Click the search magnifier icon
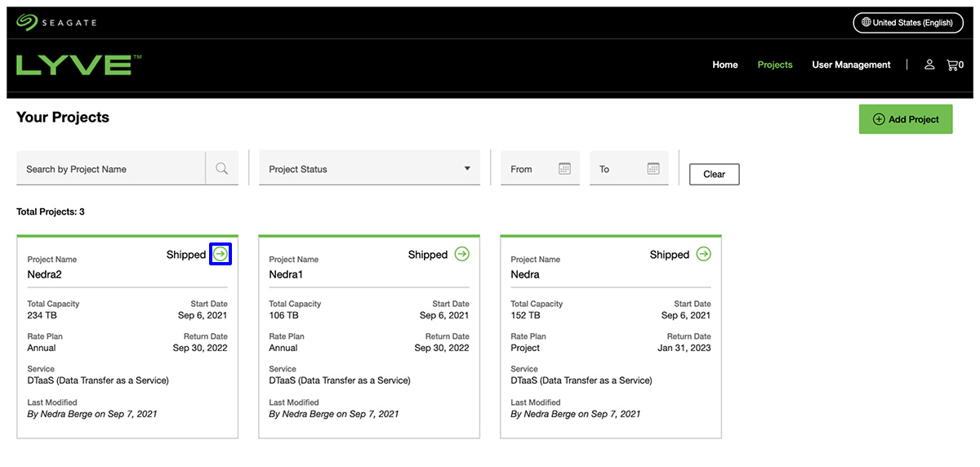The image size is (980, 467). (x=221, y=168)
